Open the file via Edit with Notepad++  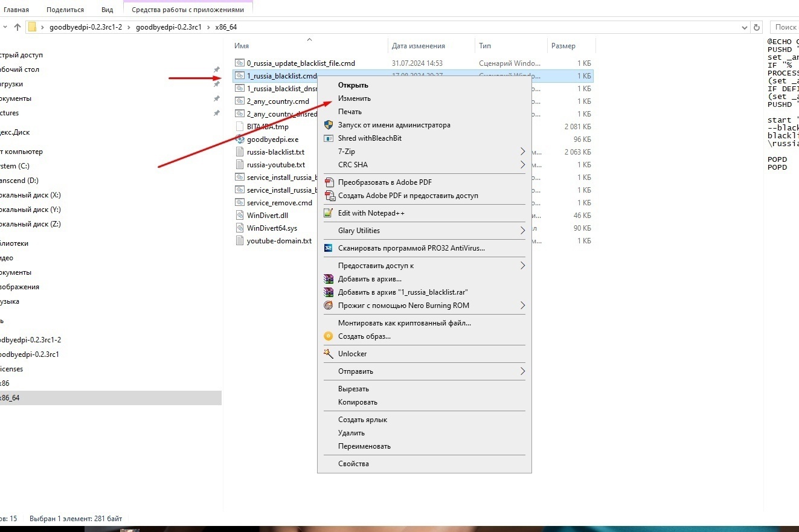pos(371,213)
